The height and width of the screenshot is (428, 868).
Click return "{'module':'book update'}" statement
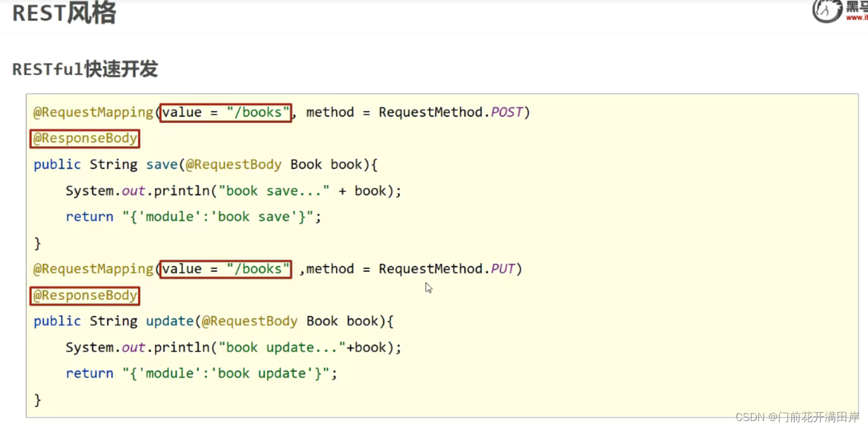tap(202, 373)
